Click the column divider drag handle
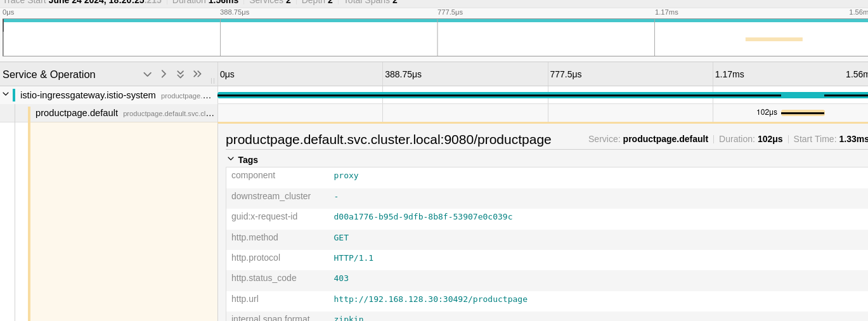868x321 pixels. pyautogui.click(x=212, y=81)
